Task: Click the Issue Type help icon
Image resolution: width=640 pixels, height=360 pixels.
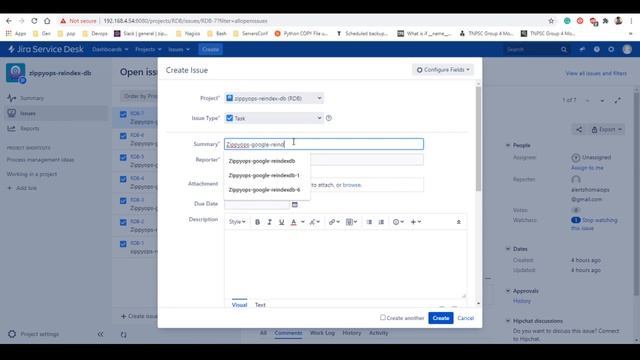Action: 329,118
